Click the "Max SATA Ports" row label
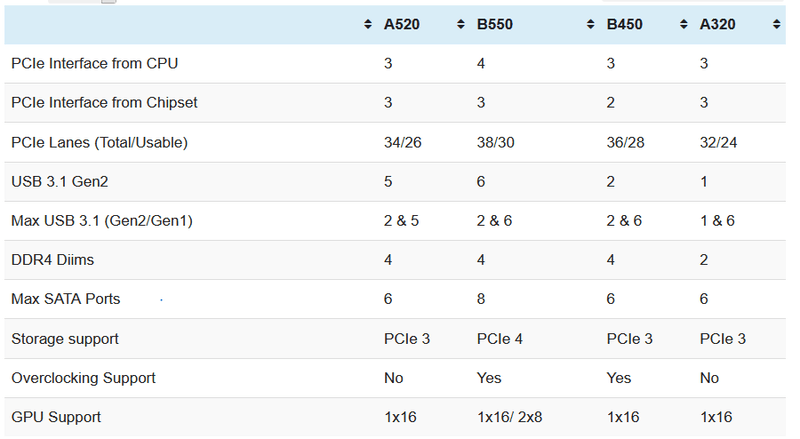800x439 pixels. tap(65, 299)
